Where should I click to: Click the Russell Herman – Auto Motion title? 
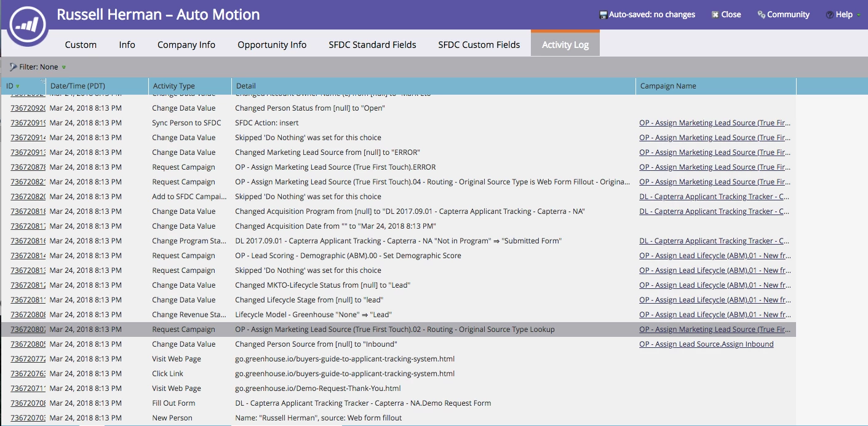click(x=158, y=14)
